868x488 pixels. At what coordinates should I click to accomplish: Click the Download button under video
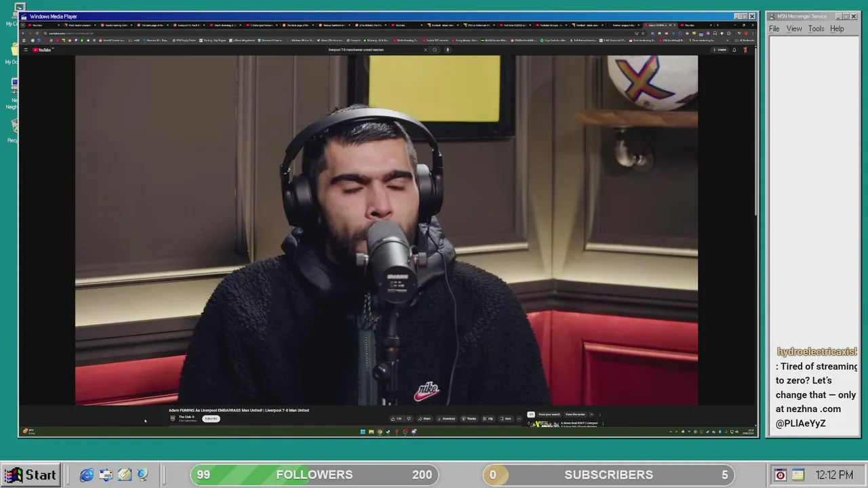point(446,419)
